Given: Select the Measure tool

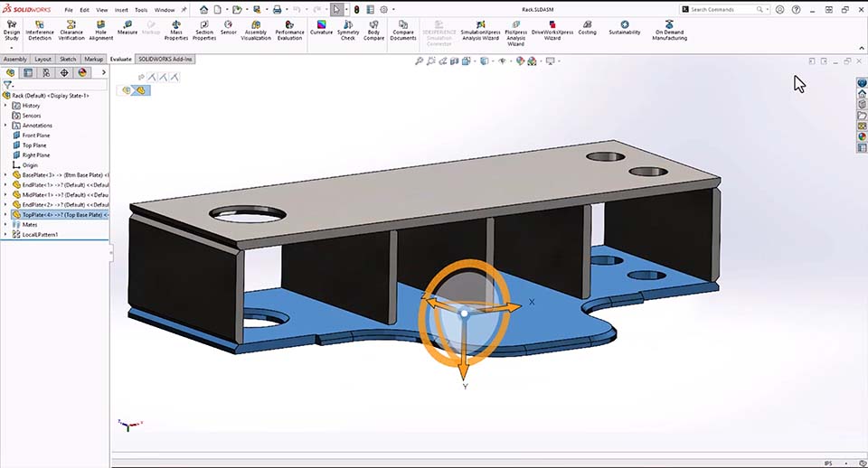Looking at the screenshot, I should click(x=127, y=28).
